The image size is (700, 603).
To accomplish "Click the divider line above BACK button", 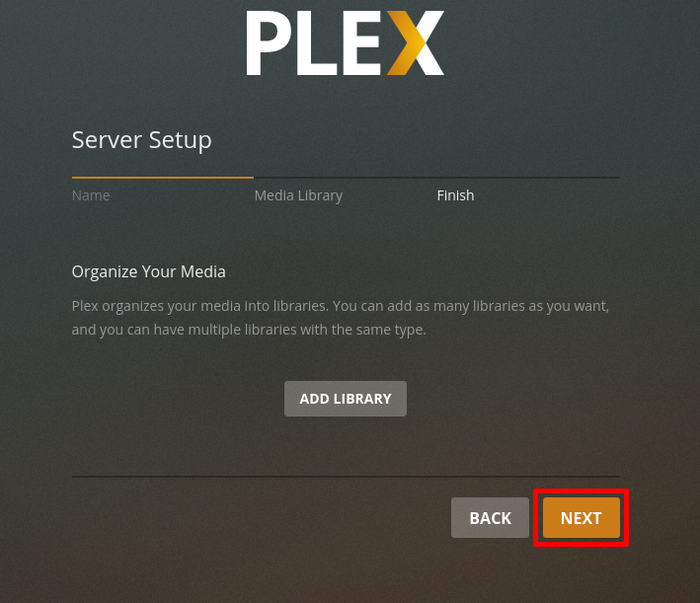I will tap(346, 477).
